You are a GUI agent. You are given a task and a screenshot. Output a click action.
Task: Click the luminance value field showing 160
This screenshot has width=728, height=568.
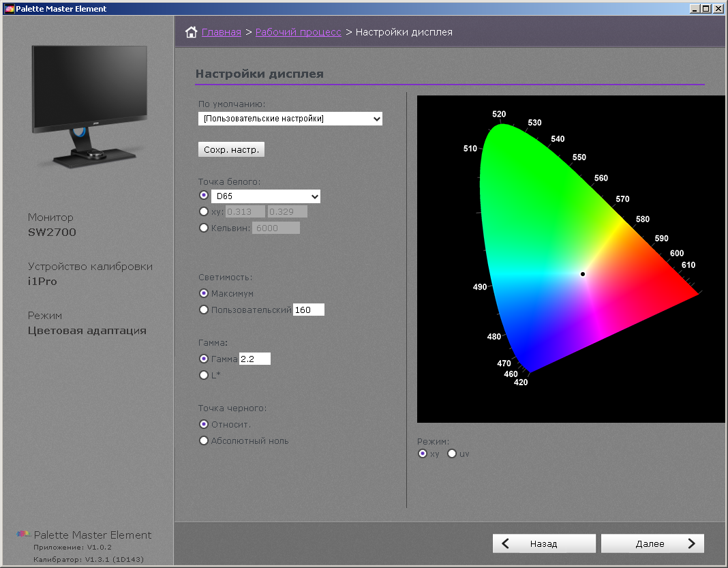click(x=308, y=310)
